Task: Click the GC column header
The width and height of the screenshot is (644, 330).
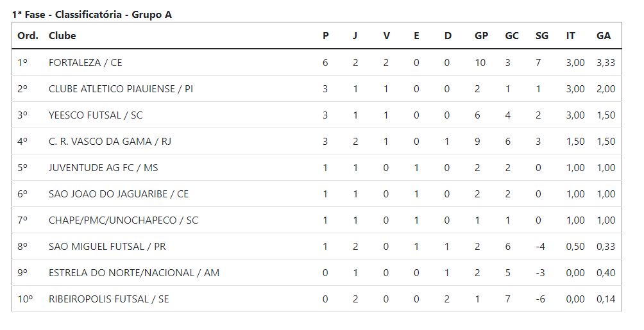Action: coord(511,36)
